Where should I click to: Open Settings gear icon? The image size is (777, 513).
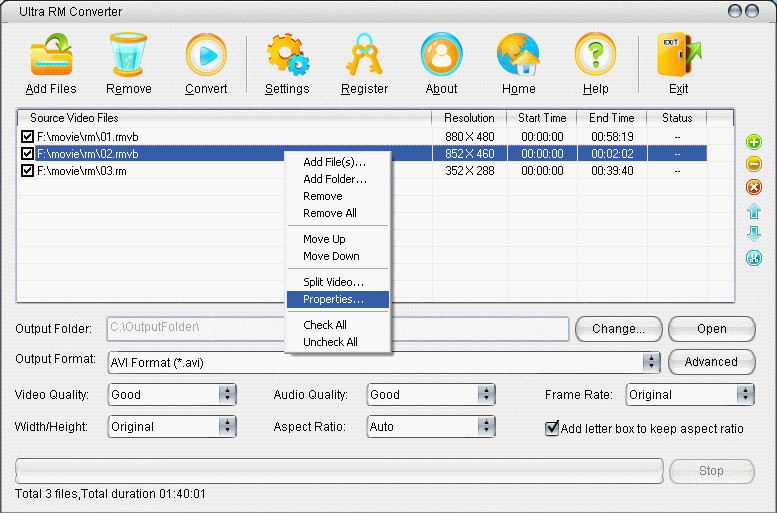287,55
